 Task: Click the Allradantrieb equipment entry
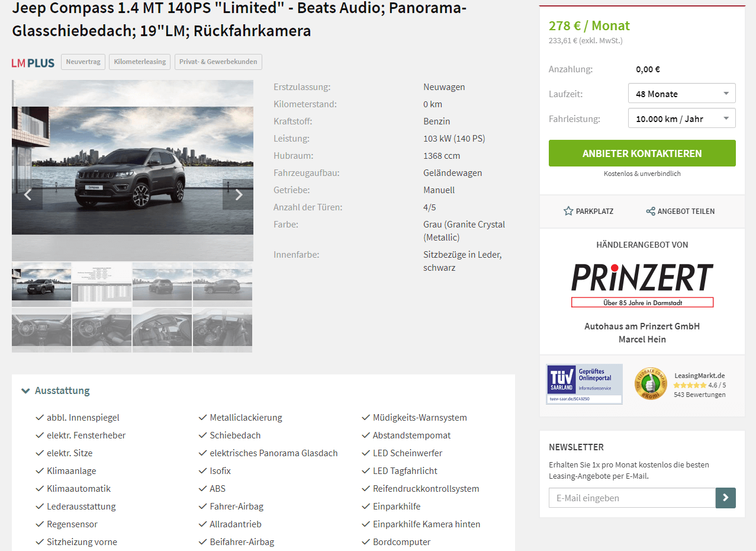[236, 524]
